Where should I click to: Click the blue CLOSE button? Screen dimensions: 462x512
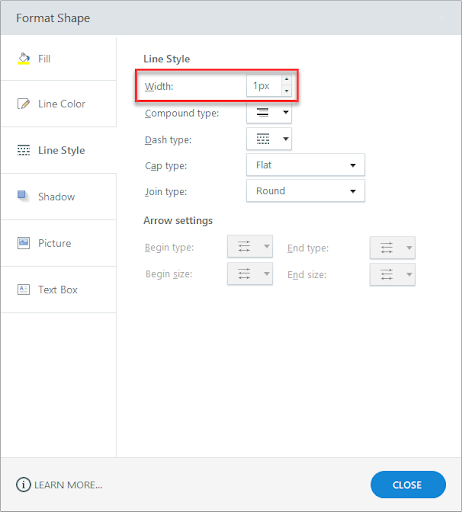[x=408, y=485]
